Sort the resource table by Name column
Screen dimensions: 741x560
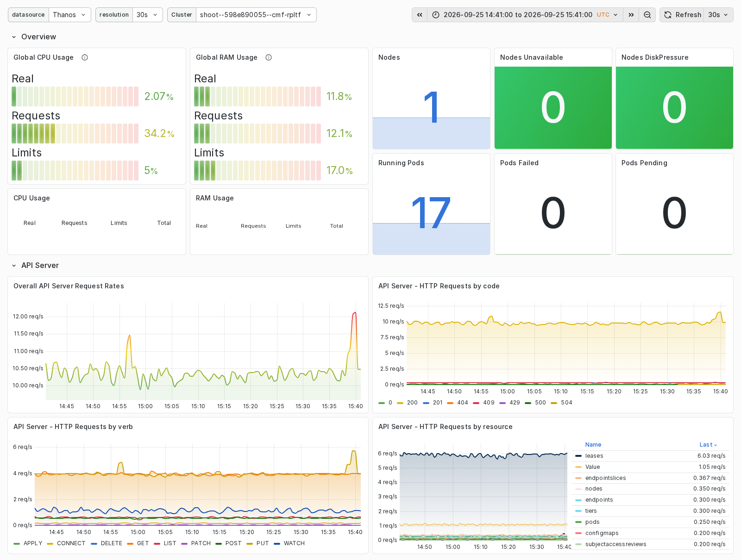pos(593,445)
